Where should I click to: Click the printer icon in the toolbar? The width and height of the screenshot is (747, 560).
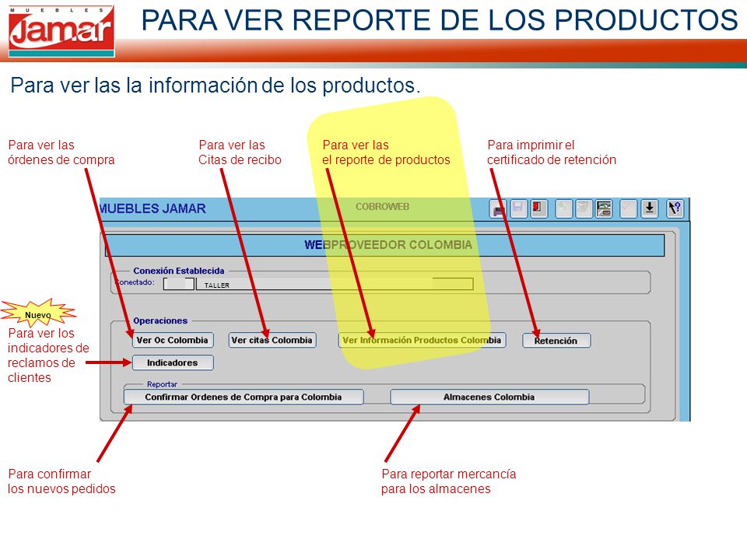(x=498, y=209)
